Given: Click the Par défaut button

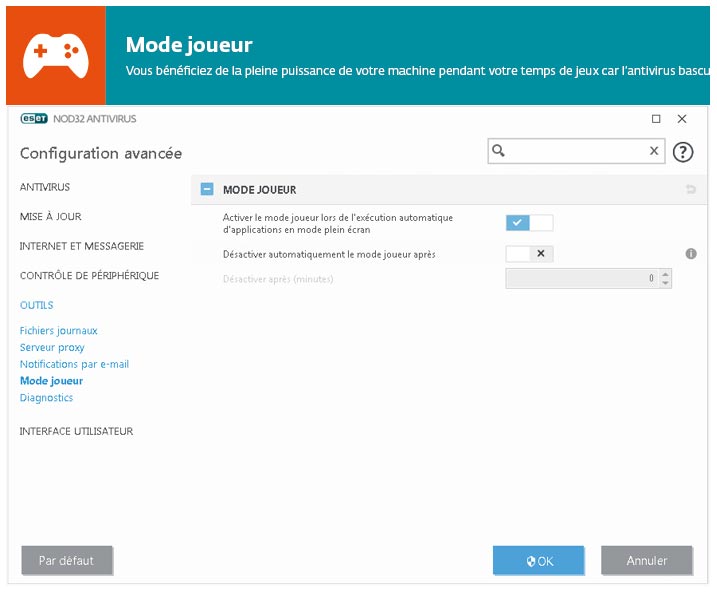Looking at the screenshot, I should 67,561.
